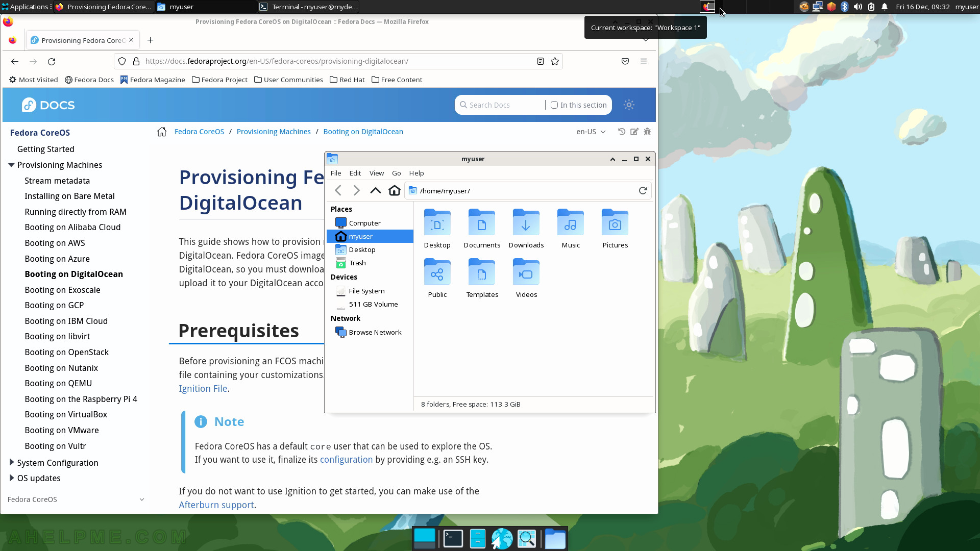Select Browse Network in sidebar
Screen dimensions: 980x551
tap(370, 332)
